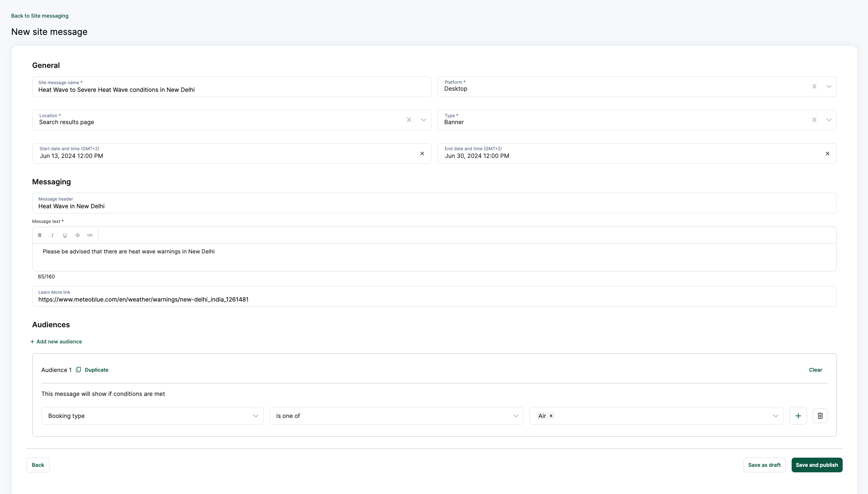Clear the start date field

tap(423, 153)
